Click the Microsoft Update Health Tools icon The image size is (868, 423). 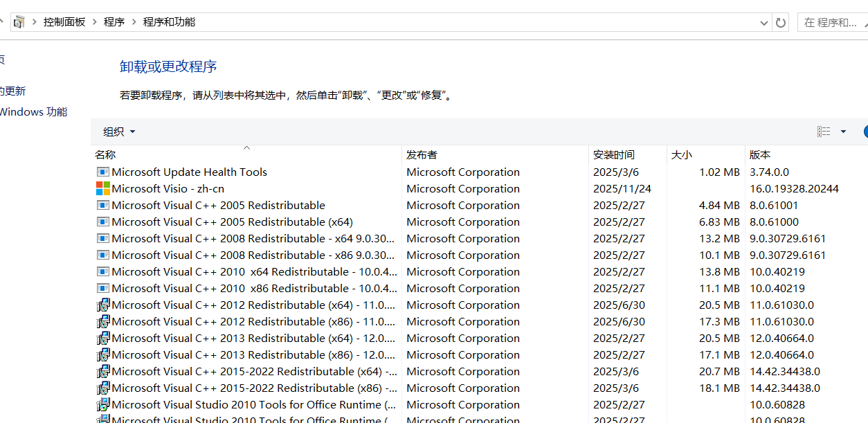pos(102,172)
